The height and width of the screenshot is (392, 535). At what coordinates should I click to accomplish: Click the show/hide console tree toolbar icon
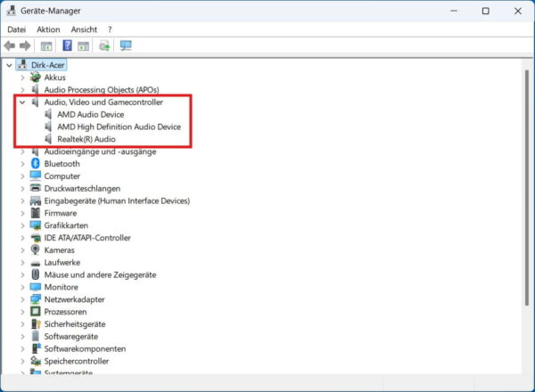[46, 45]
